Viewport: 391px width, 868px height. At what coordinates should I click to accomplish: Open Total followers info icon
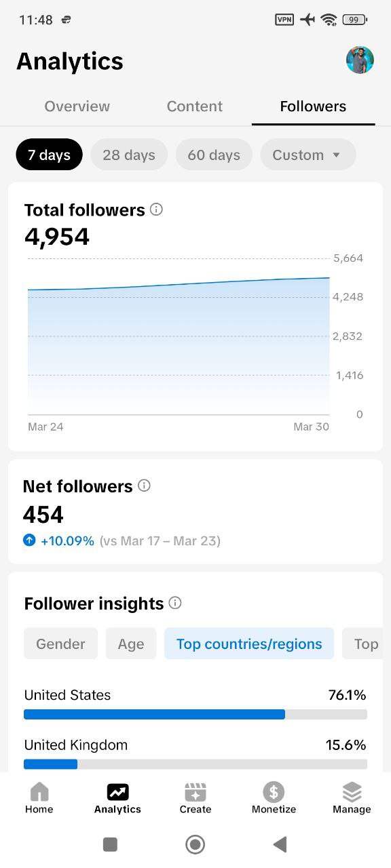pos(156,210)
